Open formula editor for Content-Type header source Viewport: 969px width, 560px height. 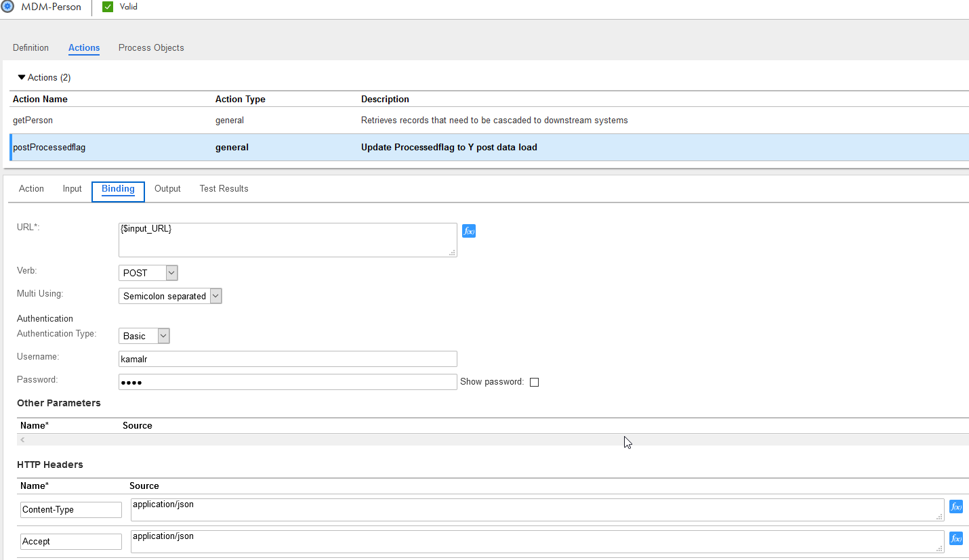click(x=956, y=507)
